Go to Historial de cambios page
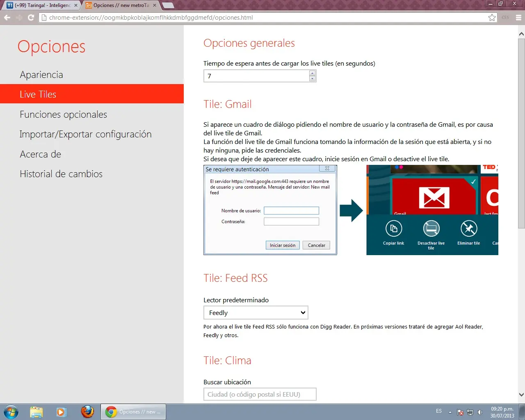Screen dimensions: 525x420 [x=61, y=174]
